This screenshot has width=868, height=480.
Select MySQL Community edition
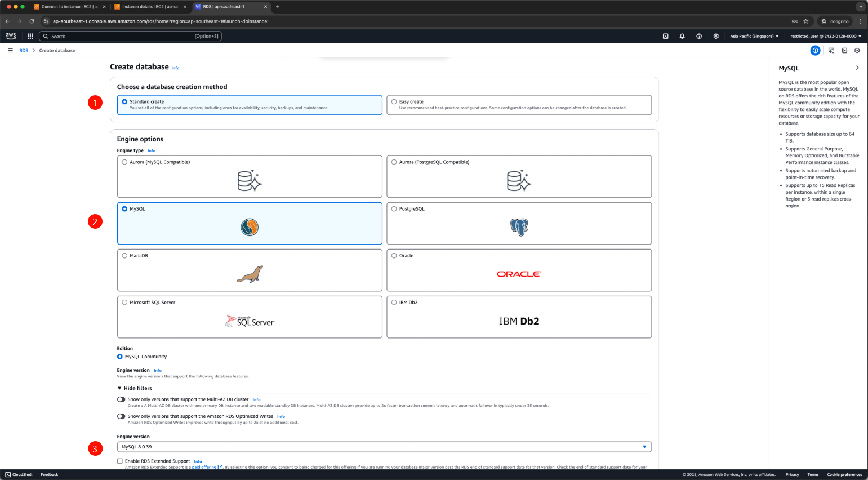point(120,357)
